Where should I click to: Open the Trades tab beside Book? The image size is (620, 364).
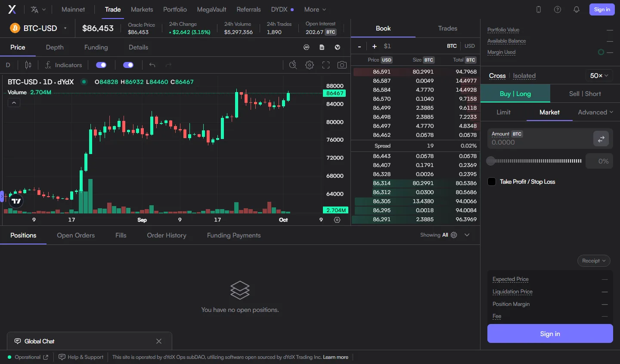[x=448, y=28]
